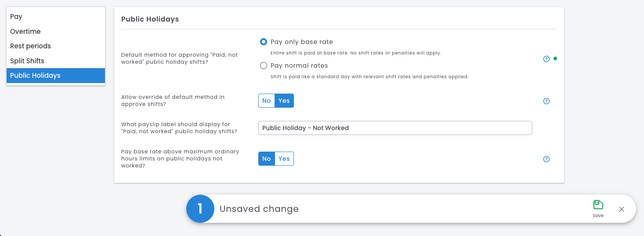Open help icon beside allow override setting
The height and width of the screenshot is (236, 644).
pos(546,101)
